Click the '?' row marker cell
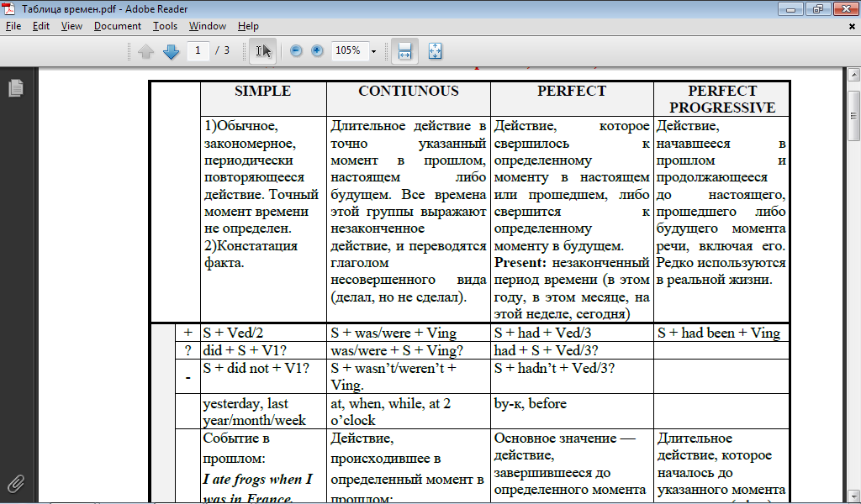This screenshot has width=861, height=504. coord(188,350)
